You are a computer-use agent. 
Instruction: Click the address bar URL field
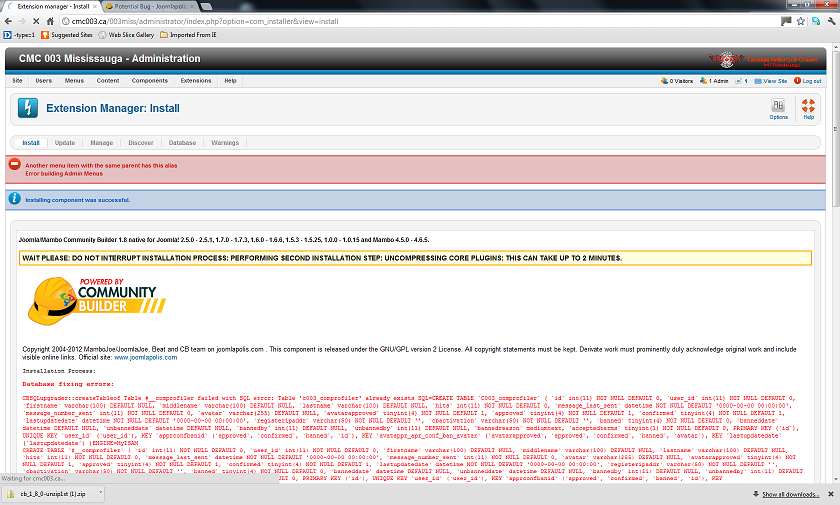coord(418,21)
